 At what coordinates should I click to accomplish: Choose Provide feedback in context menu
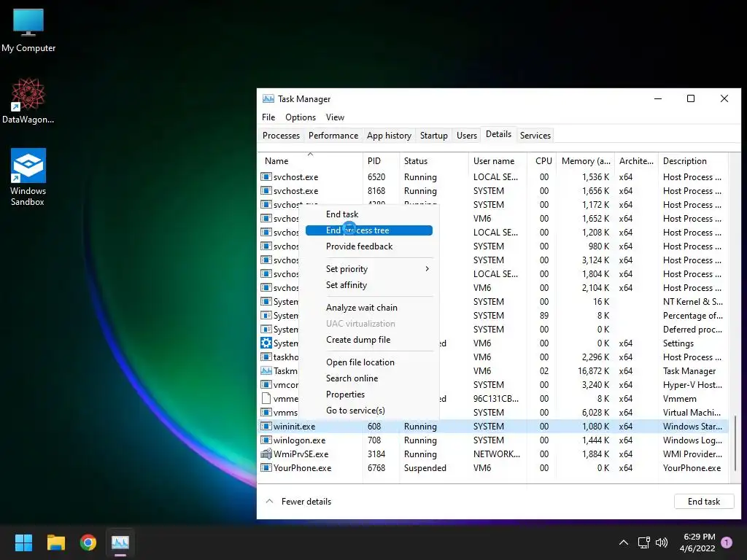point(369,246)
